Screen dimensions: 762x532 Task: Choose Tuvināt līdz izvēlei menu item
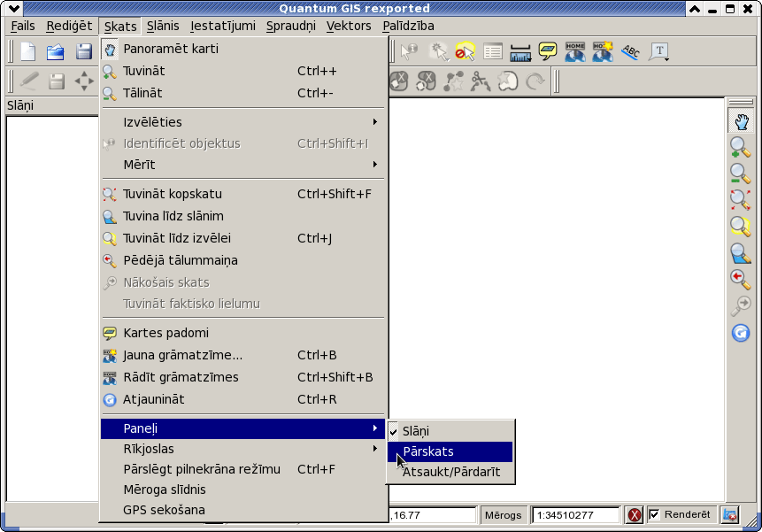(242, 238)
